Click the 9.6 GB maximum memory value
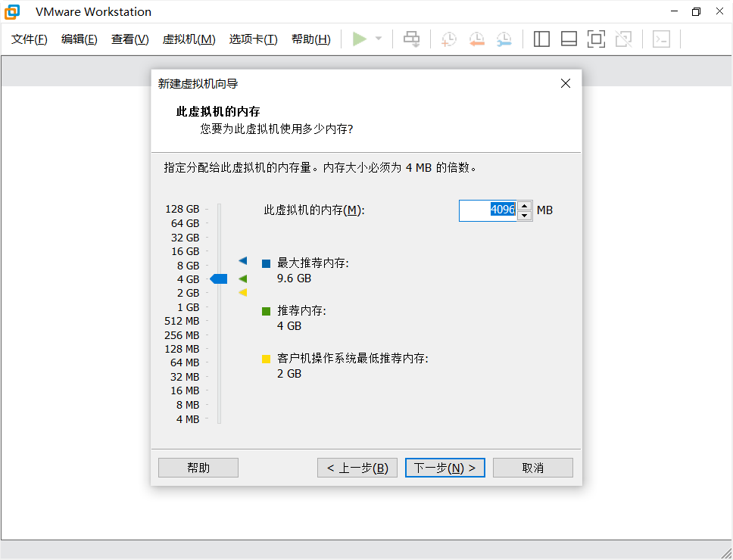The width and height of the screenshot is (733, 560). pyautogui.click(x=294, y=278)
